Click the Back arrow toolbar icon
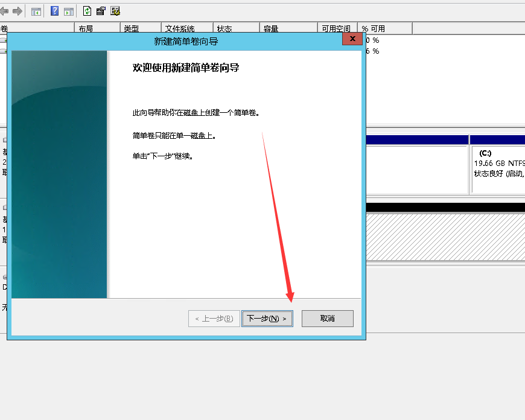 click(x=5, y=11)
